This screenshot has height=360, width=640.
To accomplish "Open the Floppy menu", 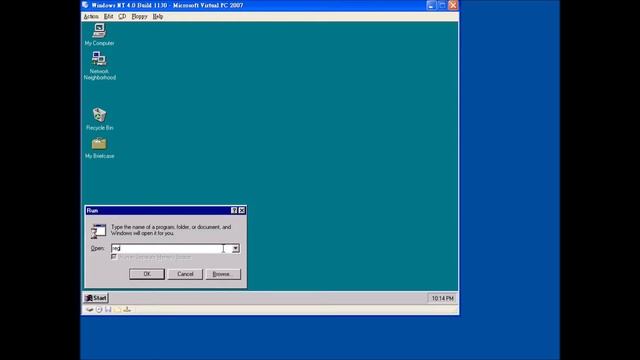I will (139, 17).
